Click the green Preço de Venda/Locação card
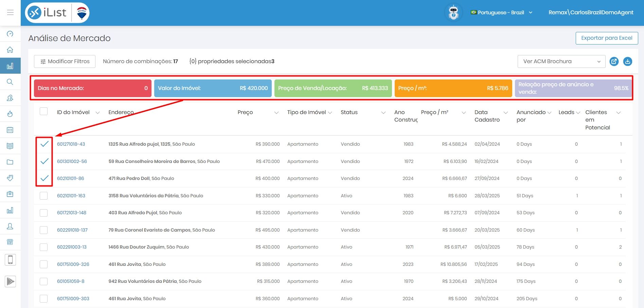The image size is (644, 308). (x=333, y=88)
